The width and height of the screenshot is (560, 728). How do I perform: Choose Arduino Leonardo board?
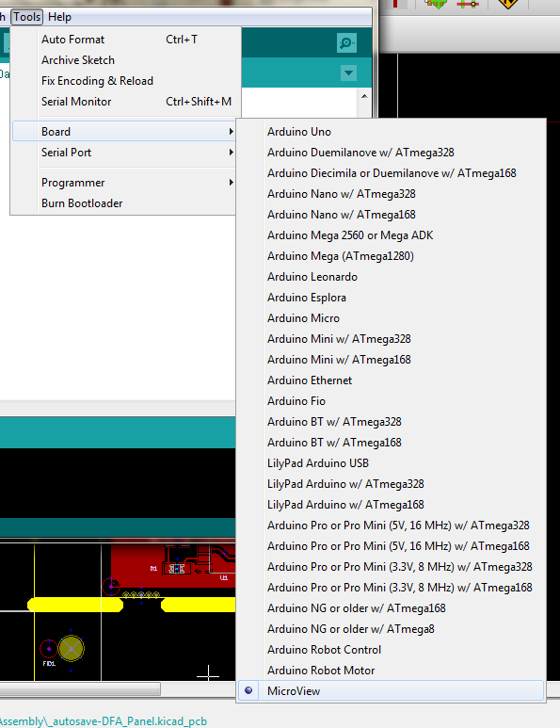[391, 277]
